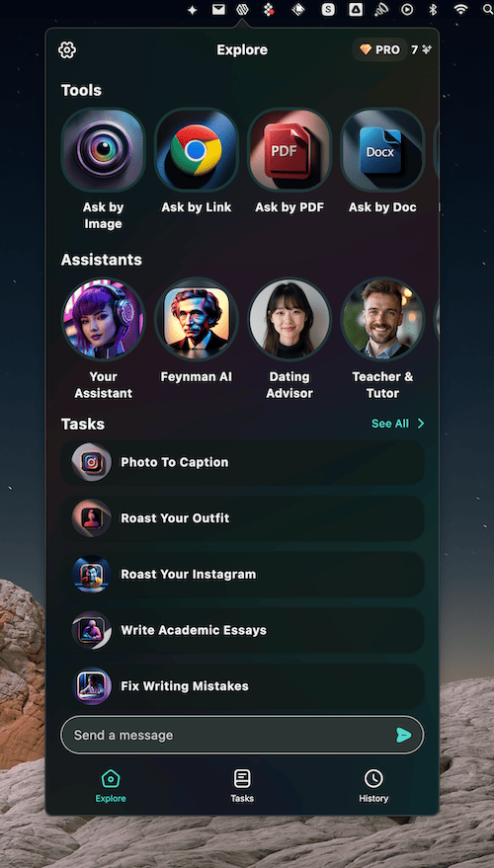Image resolution: width=494 pixels, height=868 pixels.
Task: Open Bluetooth in the macOS menu bar
Action: click(434, 10)
